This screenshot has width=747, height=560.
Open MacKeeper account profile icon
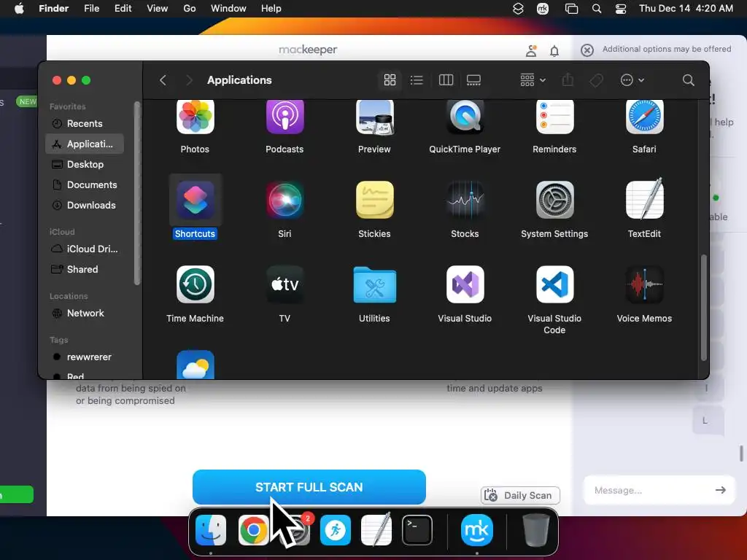point(531,51)
